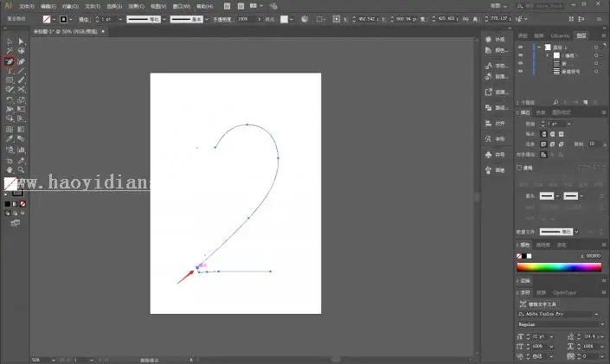Open the Edit (编辑) menu
Viewport: 610px width, 364px height.
(x=48, y=6)
